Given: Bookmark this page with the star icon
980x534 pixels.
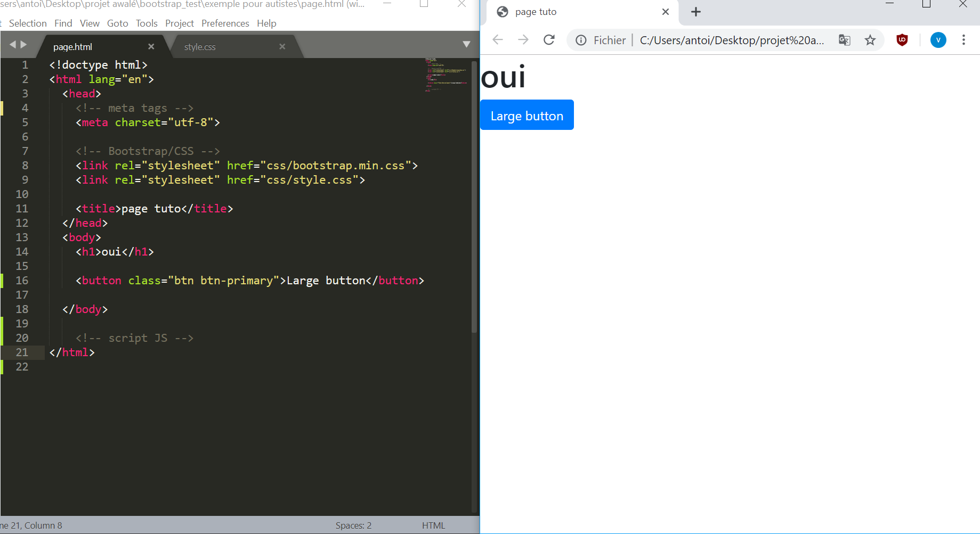Looking at the screenshot, I should (x=870, y=40).
